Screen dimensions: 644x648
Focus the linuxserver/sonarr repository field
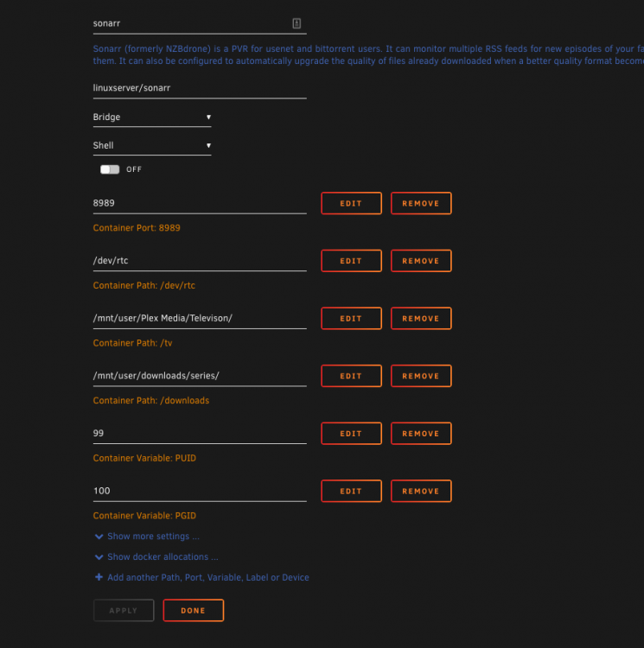point(200,88)
